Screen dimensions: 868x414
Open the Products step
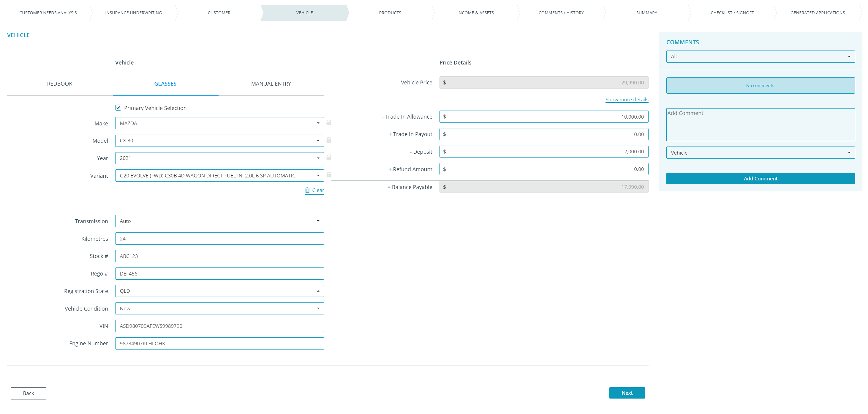tap(390, 13)
